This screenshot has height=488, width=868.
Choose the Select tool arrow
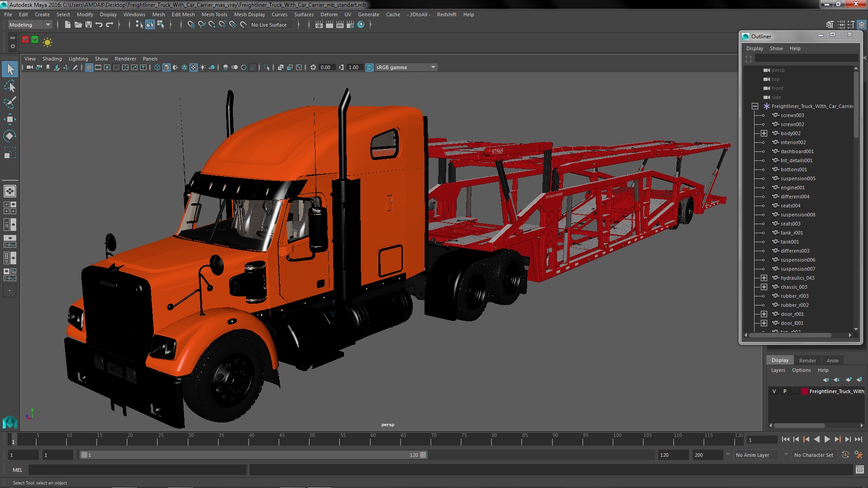point(10,69)
